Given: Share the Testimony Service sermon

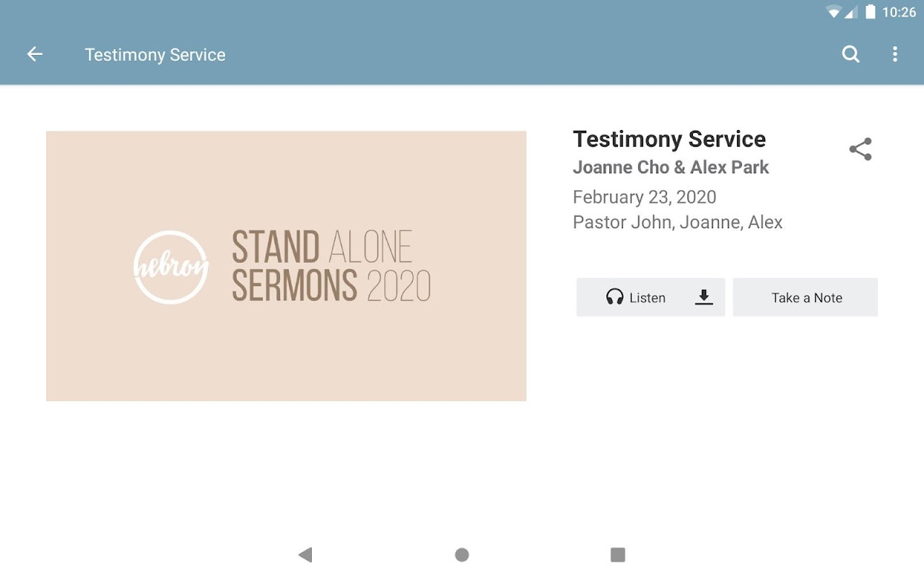Looking at the screenshot, I should coord(860,150).
